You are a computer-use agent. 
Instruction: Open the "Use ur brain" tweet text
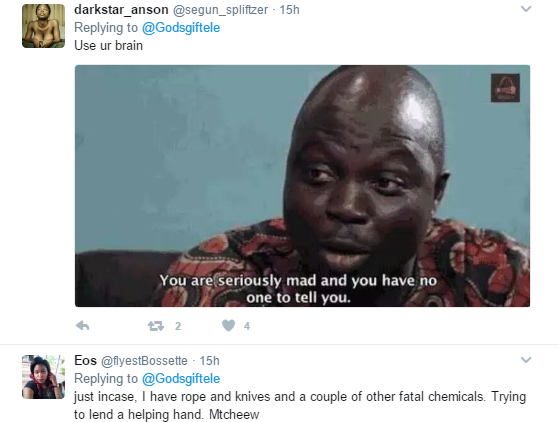(x=108, y=46)
